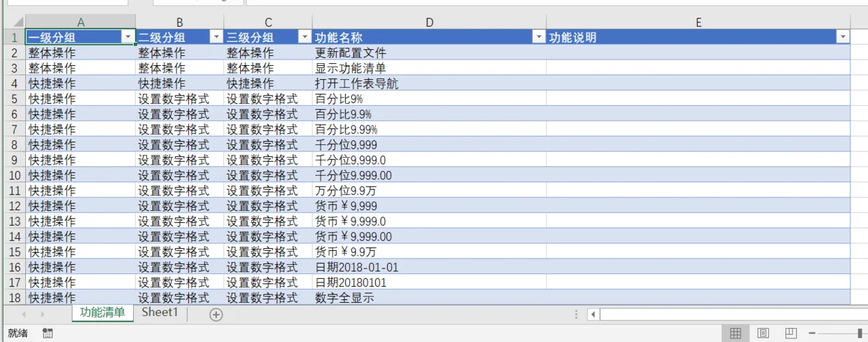Image resolution: width=868 pixels, height=342 pixels.
Task: Expand the 功能说明 column filter
Action: [x=843, y=38]
